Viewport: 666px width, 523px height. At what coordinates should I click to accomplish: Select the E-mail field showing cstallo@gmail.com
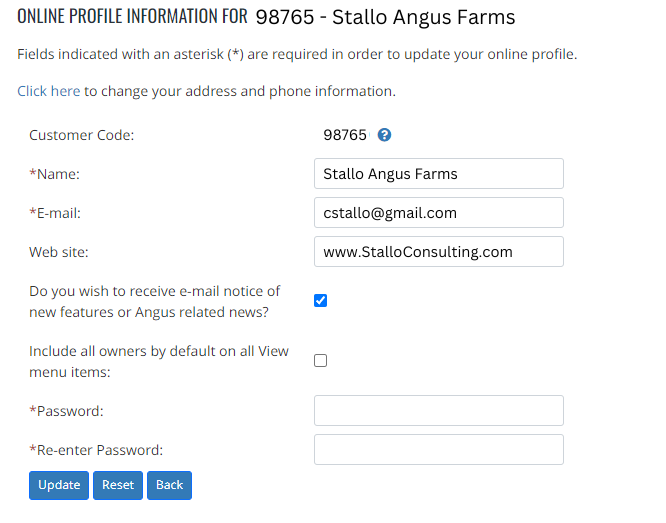pyautogui.click(x=439, y=213)
